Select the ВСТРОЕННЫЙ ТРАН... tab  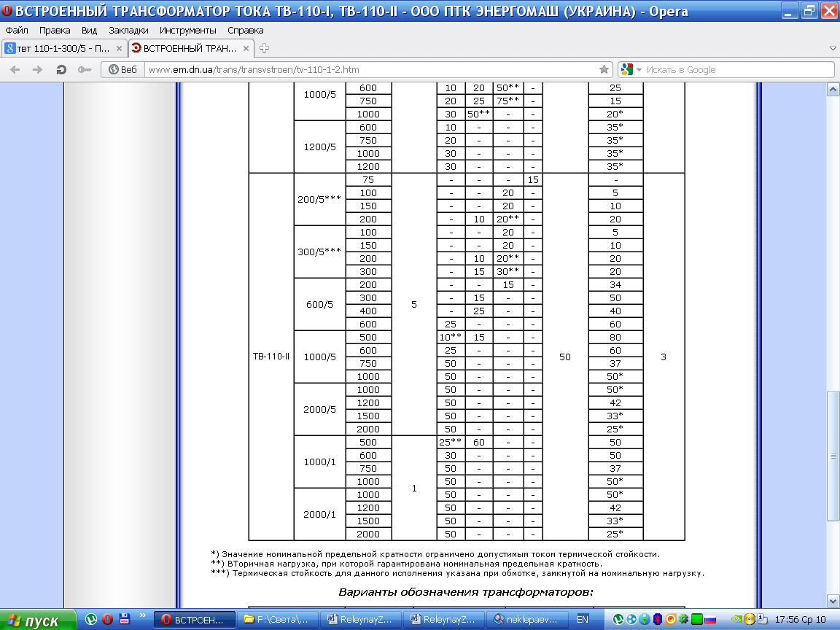191,48
